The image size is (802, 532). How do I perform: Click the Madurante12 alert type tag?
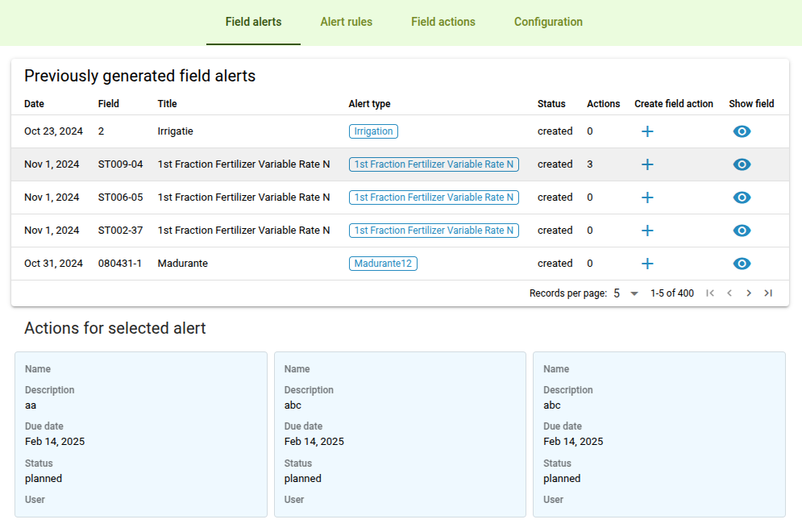pyautogui.click(x=383, y=264)
